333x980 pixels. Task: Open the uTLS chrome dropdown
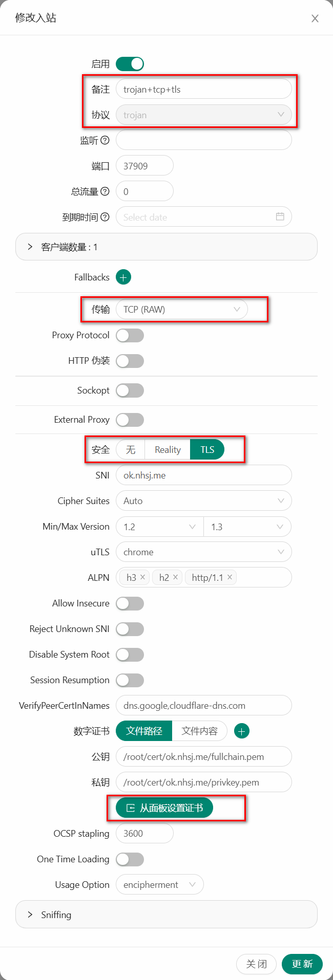click(x=203, y=552)
